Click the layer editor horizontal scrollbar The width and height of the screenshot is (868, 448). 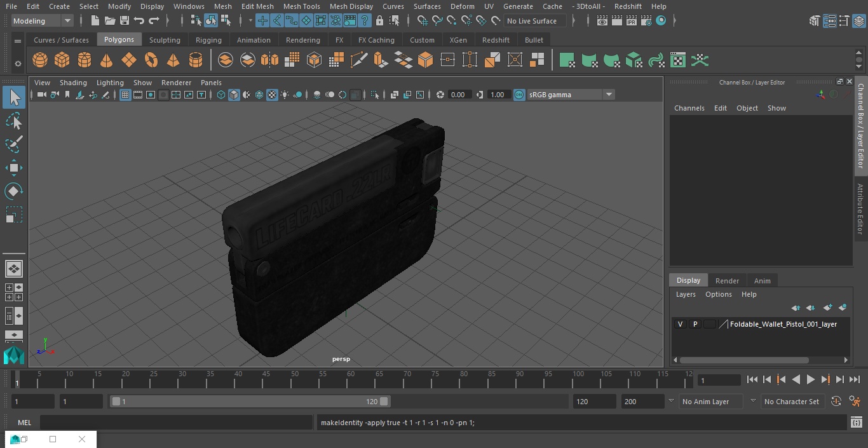click(x=743, y=360)
